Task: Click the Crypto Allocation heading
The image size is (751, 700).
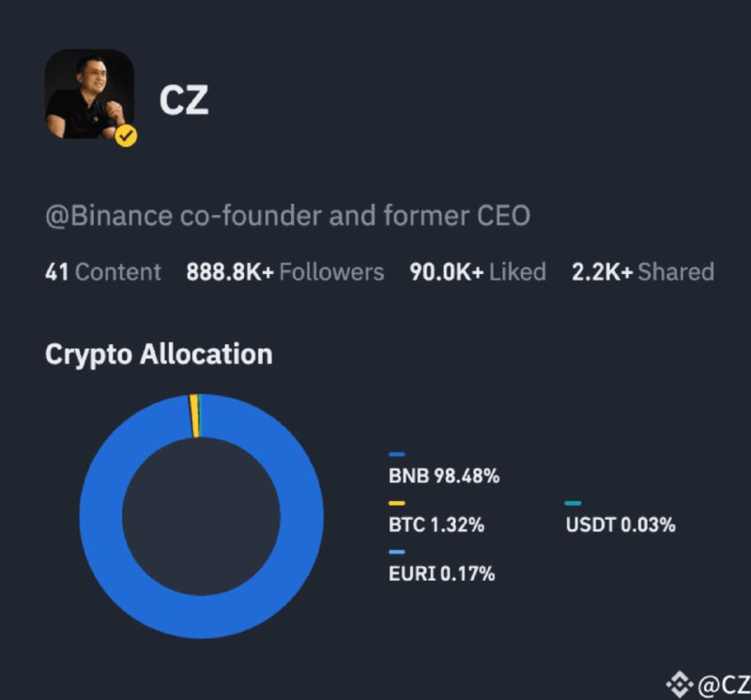Action: click(159, 355)
